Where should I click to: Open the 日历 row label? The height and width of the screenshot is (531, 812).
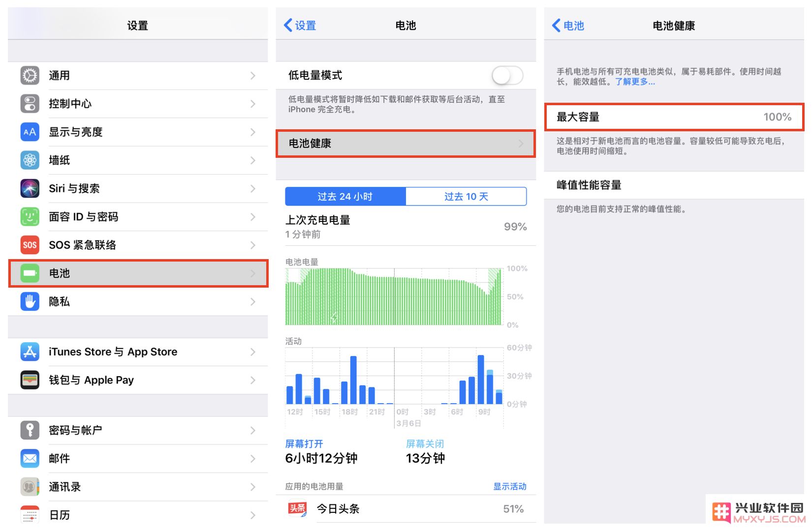click(x=60, y=515)
